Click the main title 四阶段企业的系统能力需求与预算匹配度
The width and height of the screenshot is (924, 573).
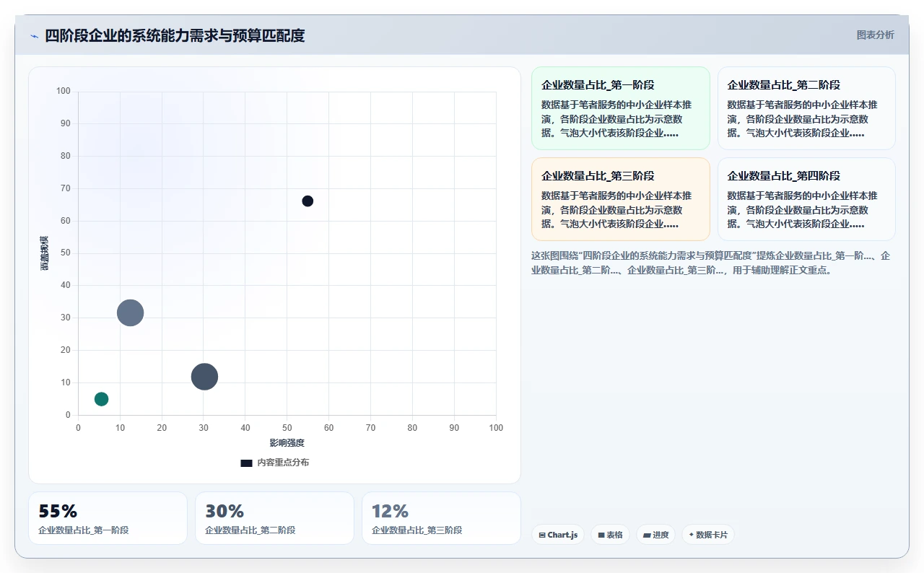[175, 35]
